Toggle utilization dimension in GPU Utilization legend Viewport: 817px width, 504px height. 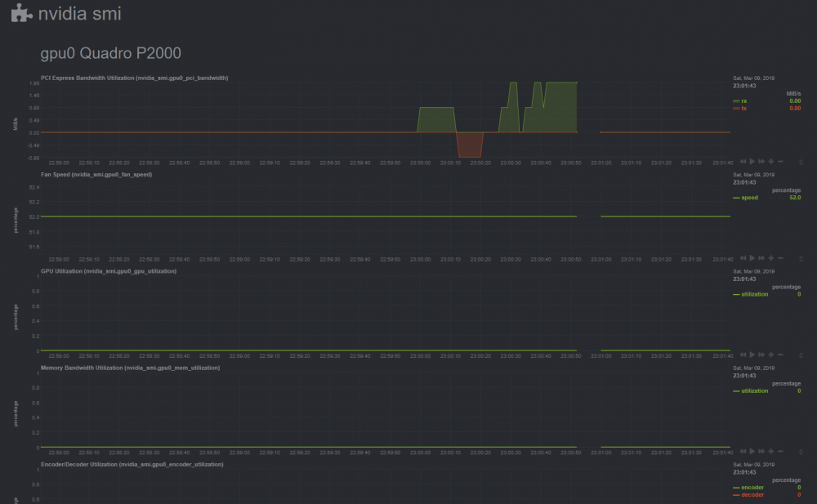pos(754,295)
